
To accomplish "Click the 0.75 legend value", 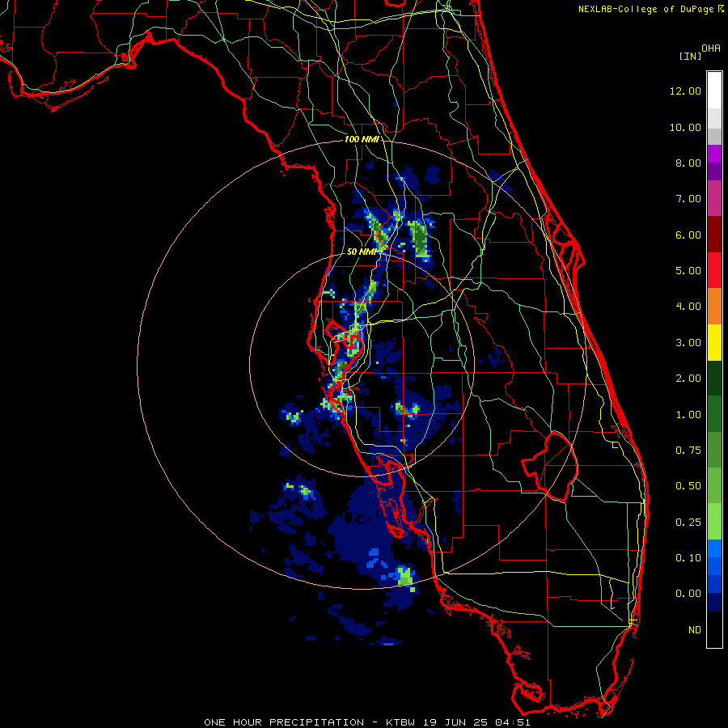I will click(688, 451).
